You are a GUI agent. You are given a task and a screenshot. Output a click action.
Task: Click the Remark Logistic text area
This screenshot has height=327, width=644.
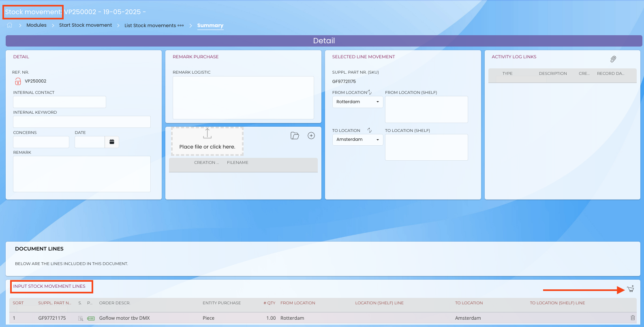click(243, 98)
